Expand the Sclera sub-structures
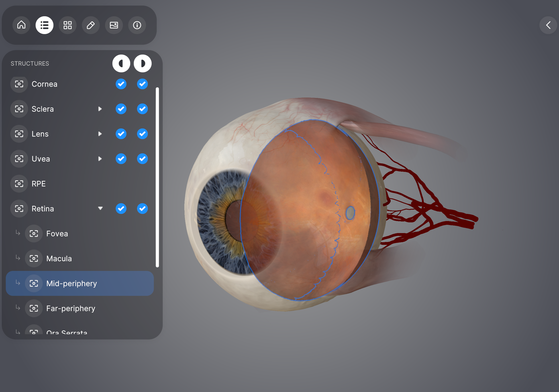The image size is (559, 392). (100, 109)
